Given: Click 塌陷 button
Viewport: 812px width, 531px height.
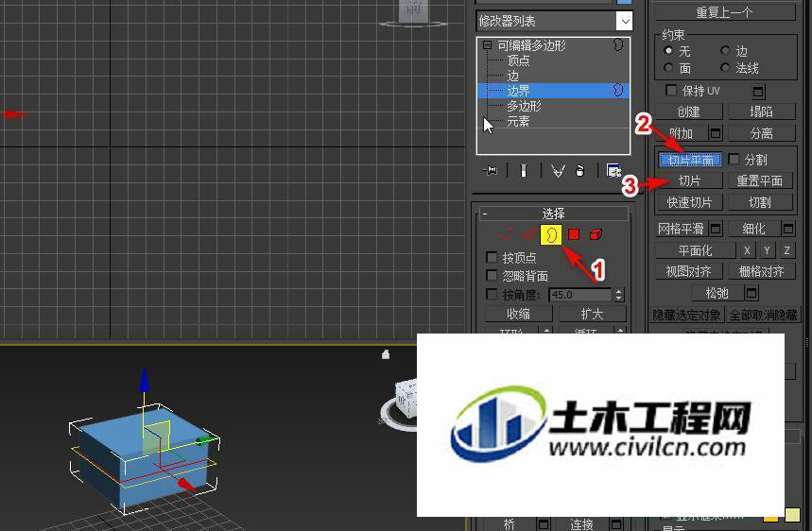Looking at the screenshot, I should (761, 111).
